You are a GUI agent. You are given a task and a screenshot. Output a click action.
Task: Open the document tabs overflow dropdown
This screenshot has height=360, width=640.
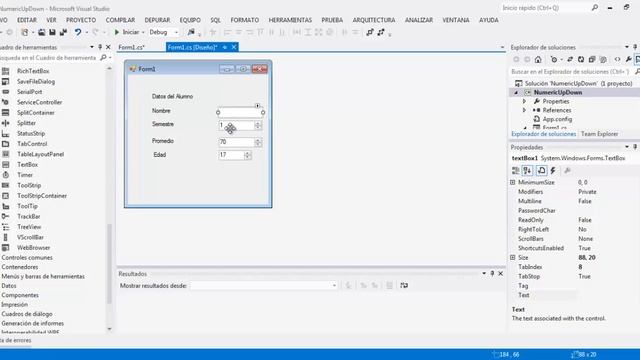pyautogui.click(x=502, y=47)
